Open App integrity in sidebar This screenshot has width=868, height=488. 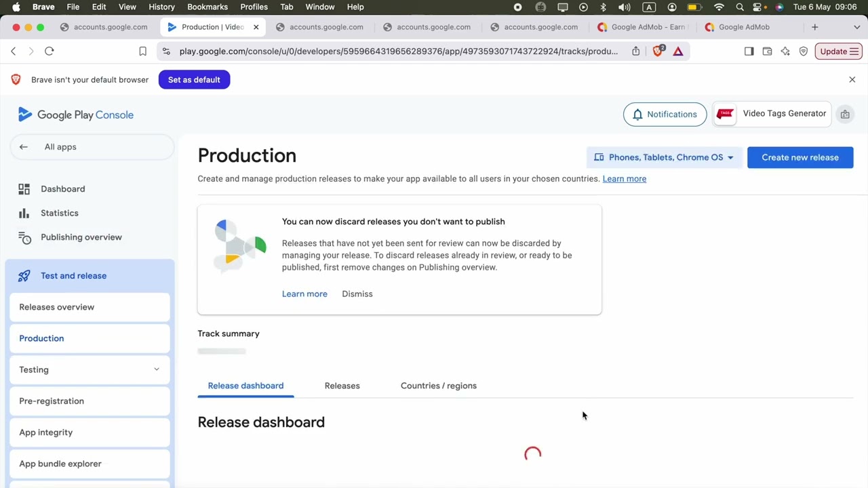click(90, 432)
